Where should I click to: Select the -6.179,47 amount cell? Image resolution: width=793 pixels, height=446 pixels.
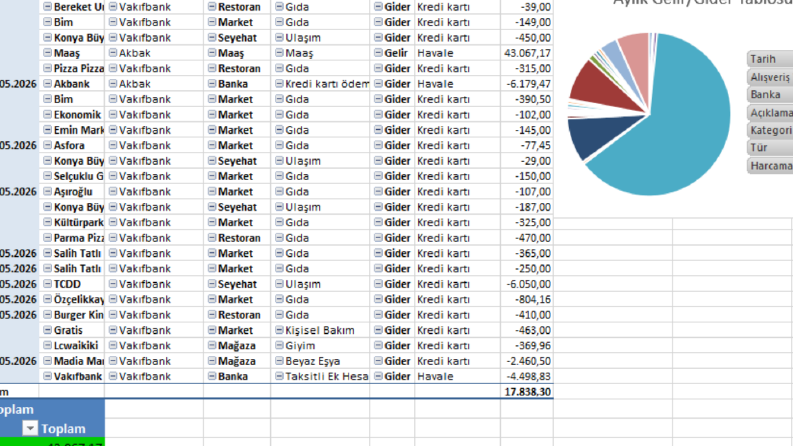click(x=527, y=84)
